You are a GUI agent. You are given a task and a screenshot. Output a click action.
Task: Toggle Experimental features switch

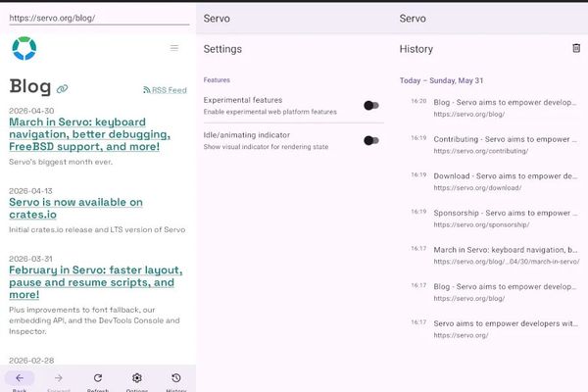[371, 106]
